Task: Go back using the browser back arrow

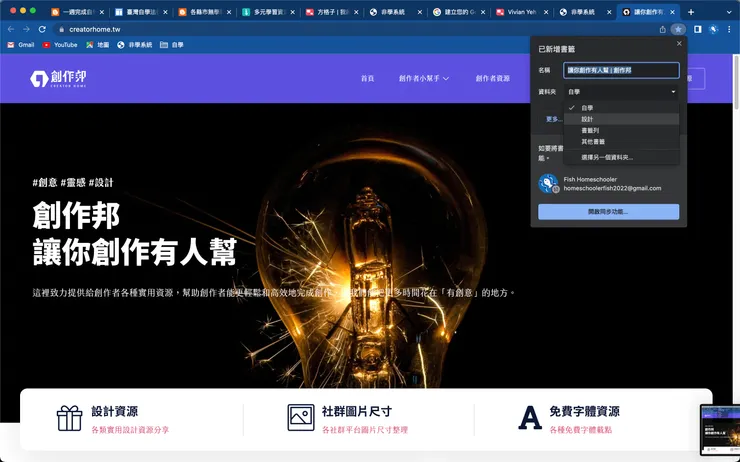Action: coord(11,29)
